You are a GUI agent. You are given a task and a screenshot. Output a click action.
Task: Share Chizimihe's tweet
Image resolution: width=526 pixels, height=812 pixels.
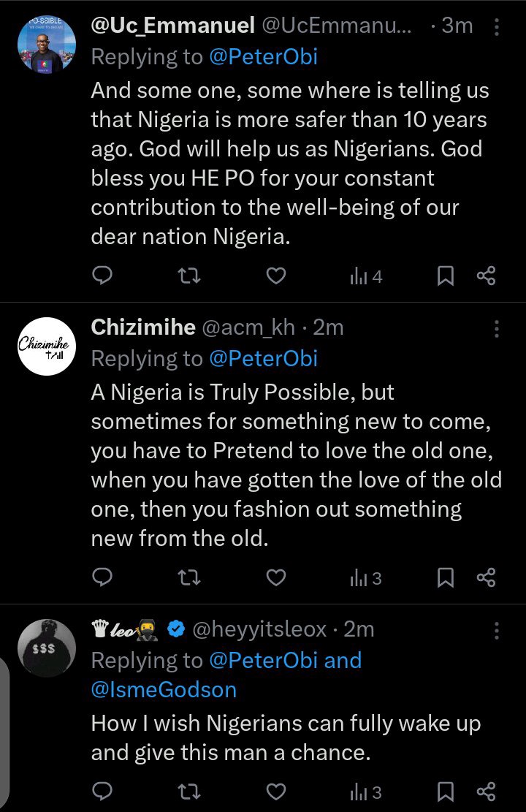click(x=487, y=578)
